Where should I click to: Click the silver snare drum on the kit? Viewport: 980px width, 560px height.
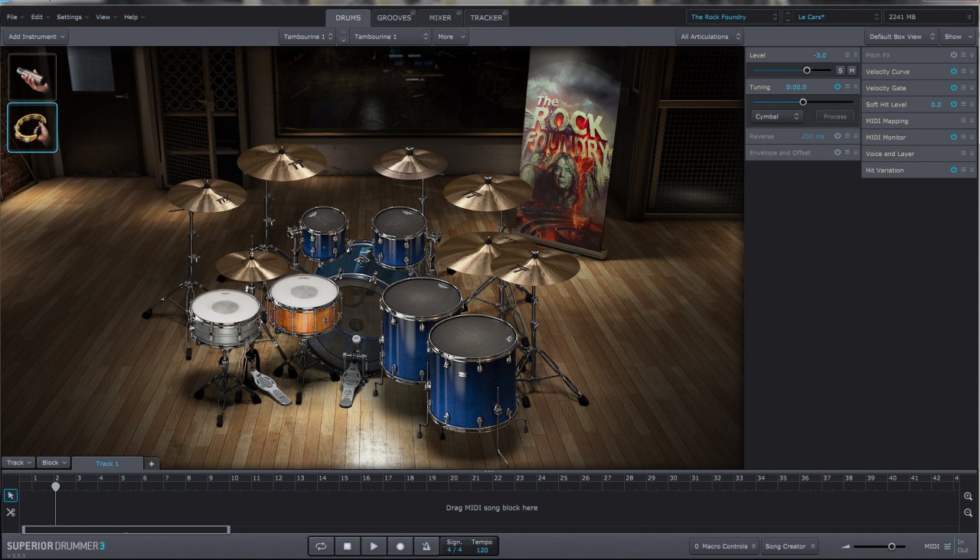pos(225,318)
